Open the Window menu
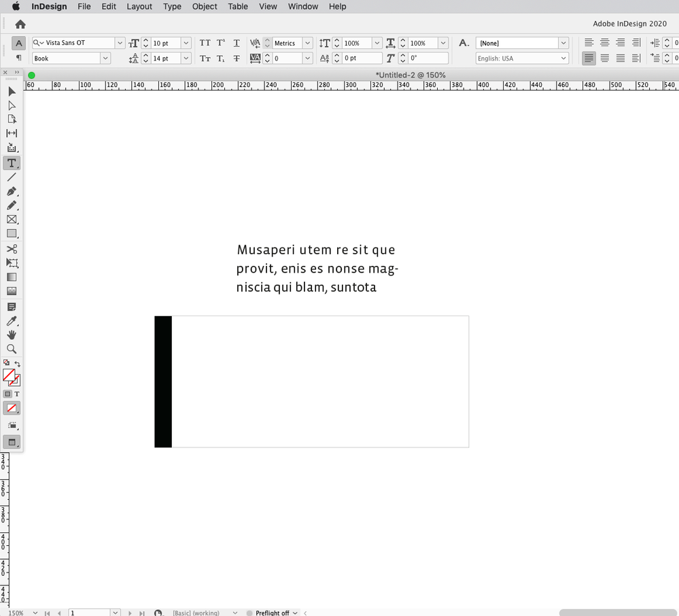Image resolution: width=679 pixels, height=616 pixels. 303,7
